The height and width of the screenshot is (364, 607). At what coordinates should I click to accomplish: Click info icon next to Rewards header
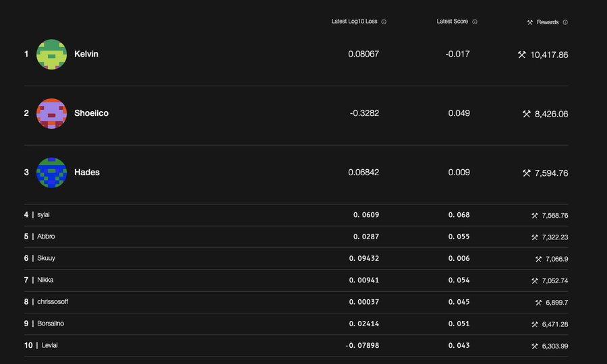[x=565, y=22]
